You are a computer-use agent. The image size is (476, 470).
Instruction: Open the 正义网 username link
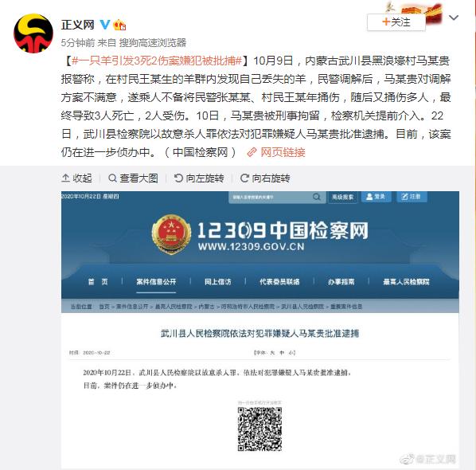(78, 25)
